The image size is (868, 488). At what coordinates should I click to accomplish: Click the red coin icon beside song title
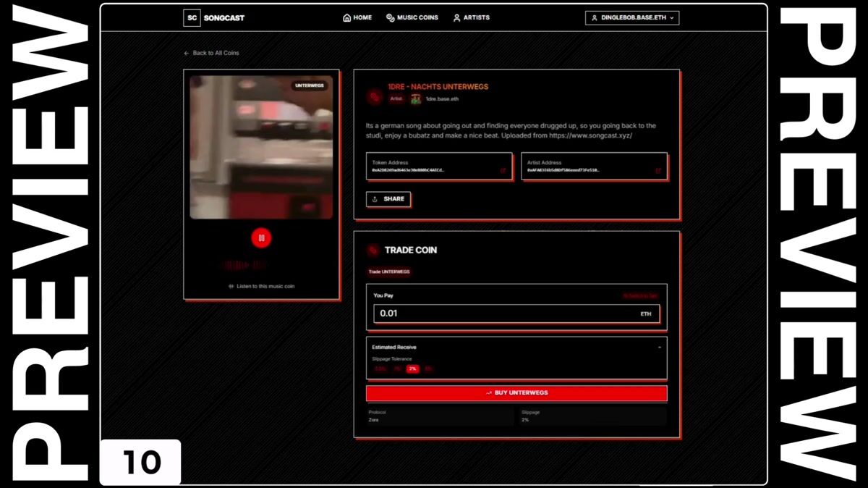(x=374, y=97)
